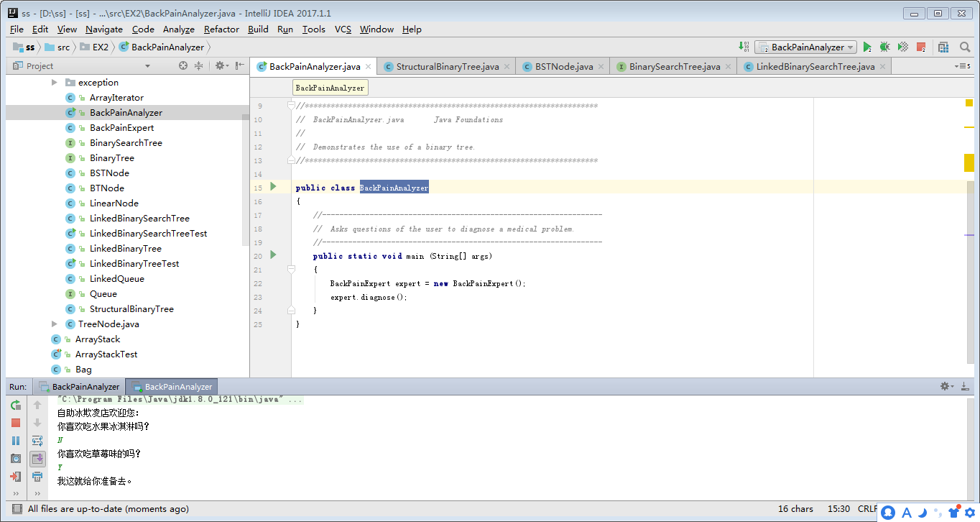Toggle tool window buttons in status bar corner

click(17, 509)
